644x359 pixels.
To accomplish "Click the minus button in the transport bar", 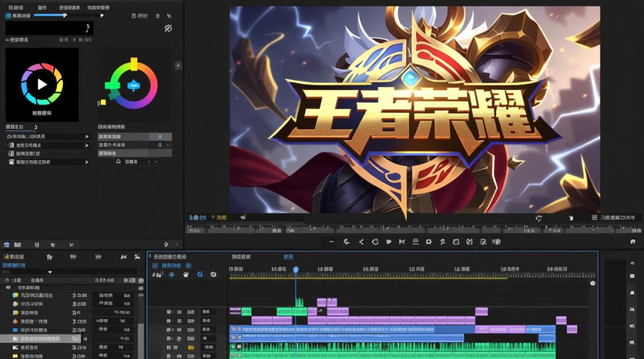I will tap(331, 242).
